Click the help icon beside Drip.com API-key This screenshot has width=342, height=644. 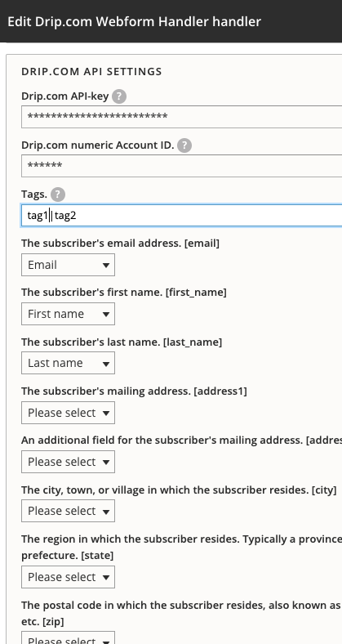pos(119,96)
